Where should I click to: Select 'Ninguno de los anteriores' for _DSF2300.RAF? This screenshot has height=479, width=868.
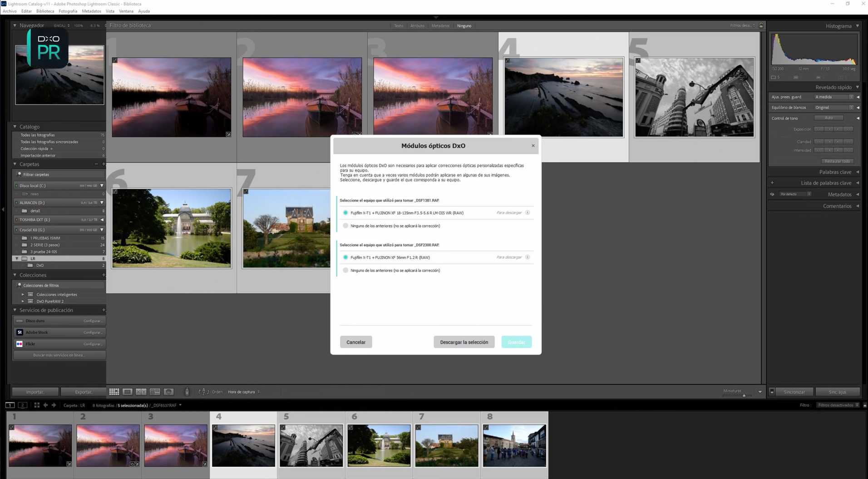click(345, 270)
